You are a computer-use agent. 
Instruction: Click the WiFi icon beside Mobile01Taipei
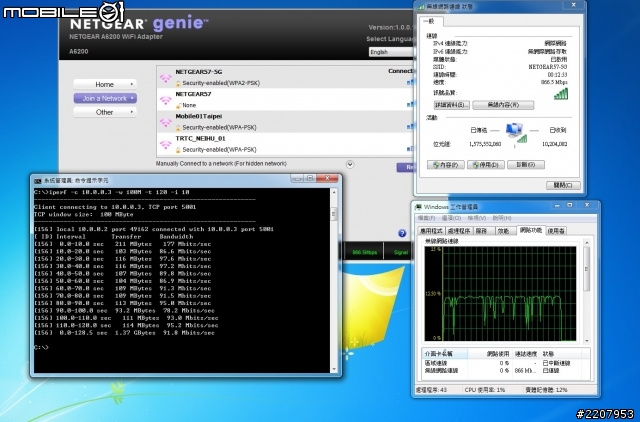pos(165,122)
